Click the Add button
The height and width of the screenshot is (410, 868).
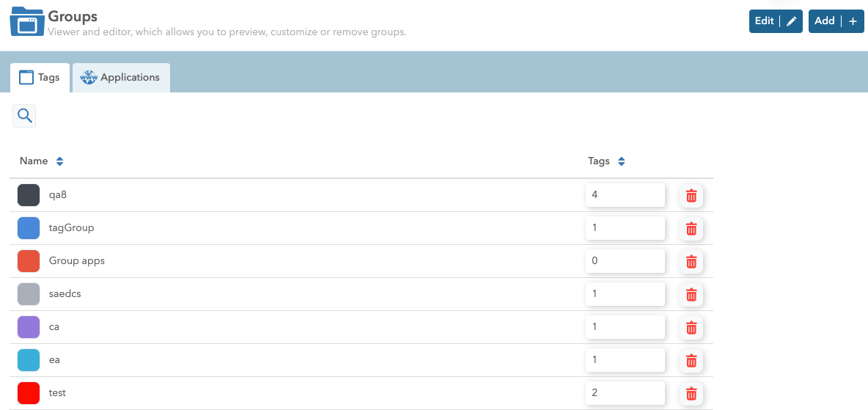click(836, 21)
